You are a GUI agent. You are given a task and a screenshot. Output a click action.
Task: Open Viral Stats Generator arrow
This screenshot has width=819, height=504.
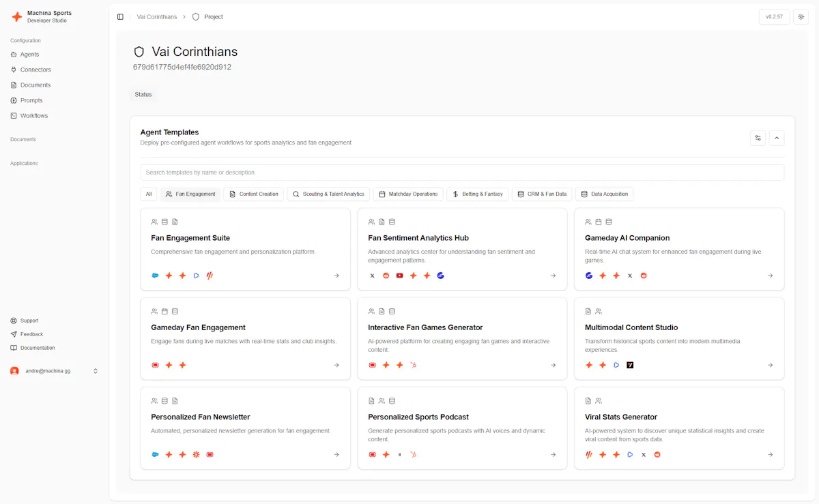click(771, 455)
